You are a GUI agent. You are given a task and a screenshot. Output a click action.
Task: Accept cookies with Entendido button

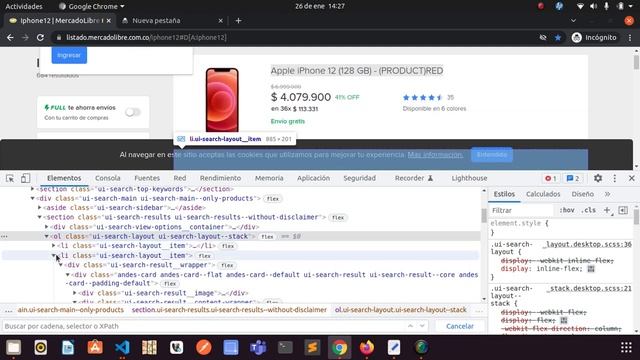492,155
